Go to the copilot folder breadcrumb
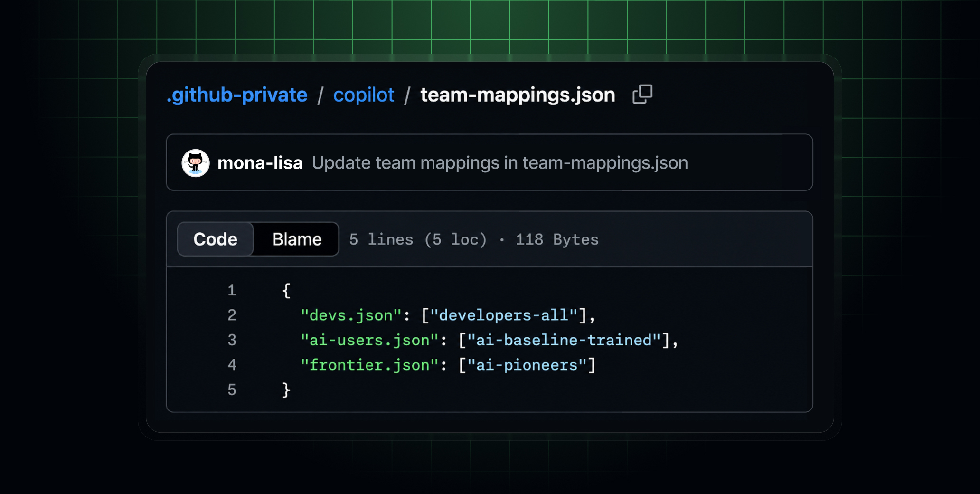Viewport: 980px width, 494px height. coord(364,95)
